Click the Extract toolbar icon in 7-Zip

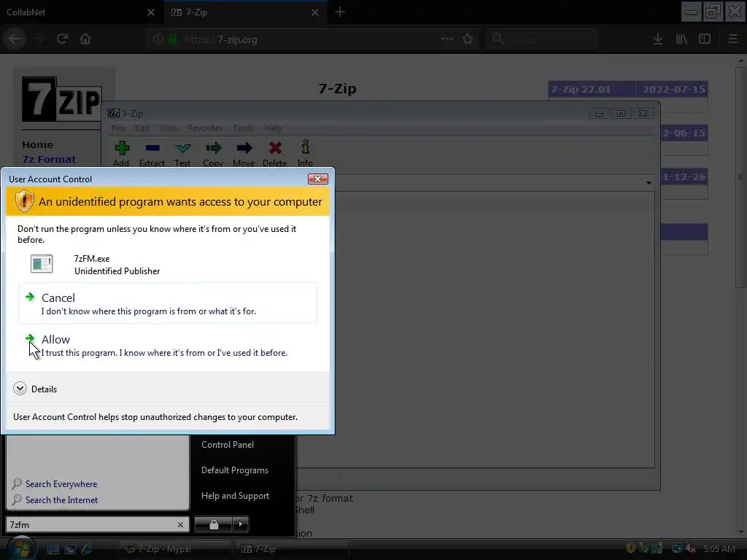click(x=152, y=148)
